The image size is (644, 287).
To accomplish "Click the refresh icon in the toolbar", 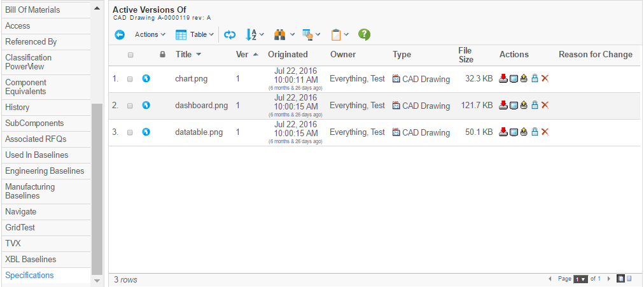I will coord(230,34).
